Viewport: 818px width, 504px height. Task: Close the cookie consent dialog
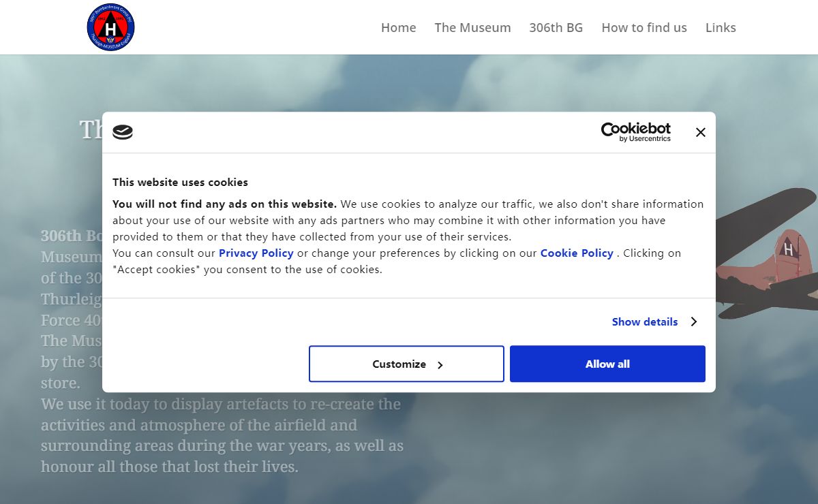[700, 133]
